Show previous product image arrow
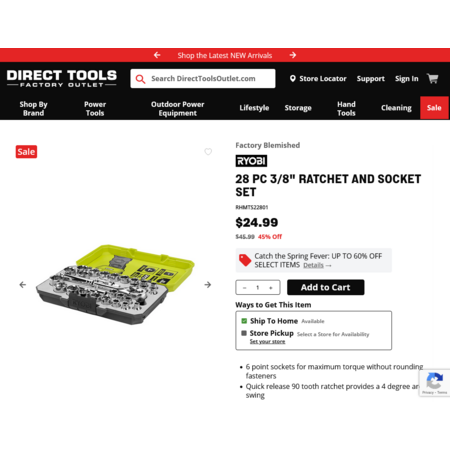The height and width of the screenshot is (450, 450). pyautogui.click(x=23, y=285)
